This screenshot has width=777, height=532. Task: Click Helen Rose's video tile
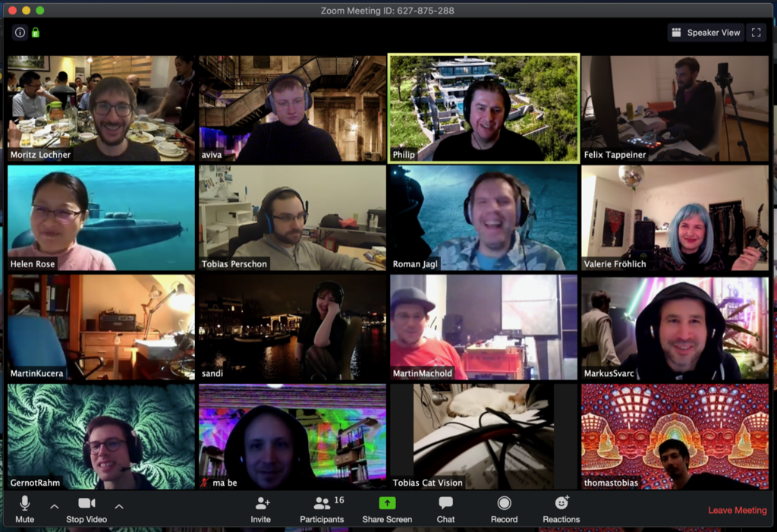click(x=101, y=218)
